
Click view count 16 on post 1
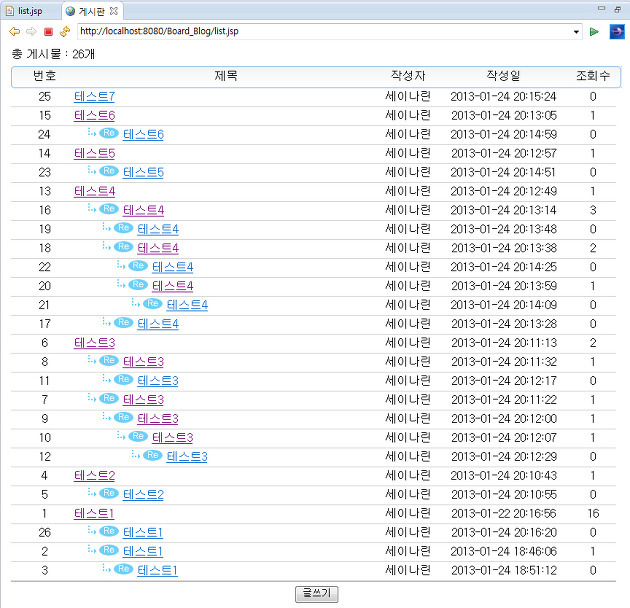point(593,514)
